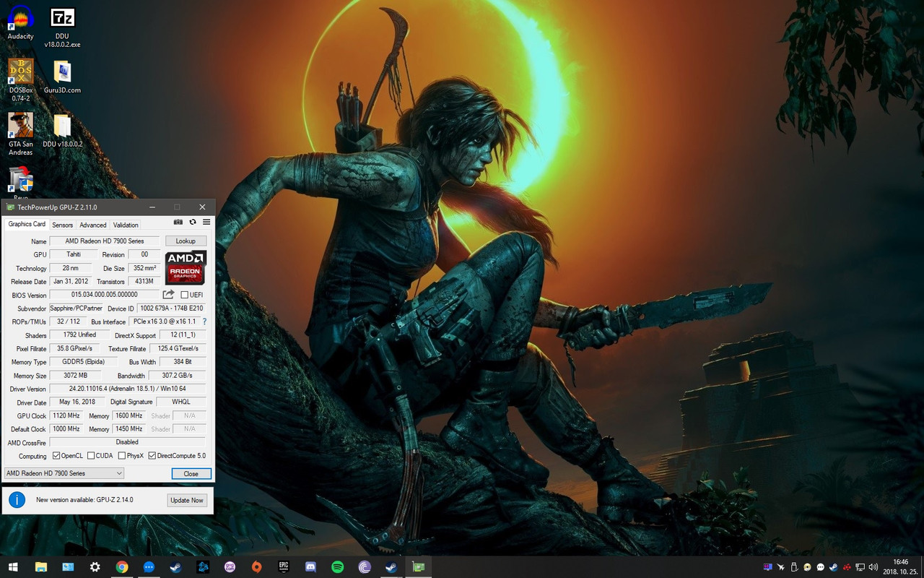The height and width of the screenshot is (578, 924).
Task: Open the Battle.net taskbar icon
Action: (203, 567)
